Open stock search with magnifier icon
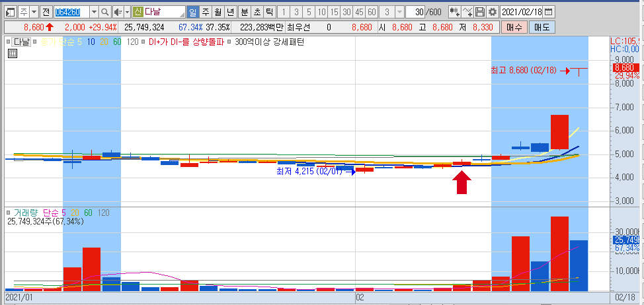Image resolution: width=644 pixels, height=305 pixels. 106,13
